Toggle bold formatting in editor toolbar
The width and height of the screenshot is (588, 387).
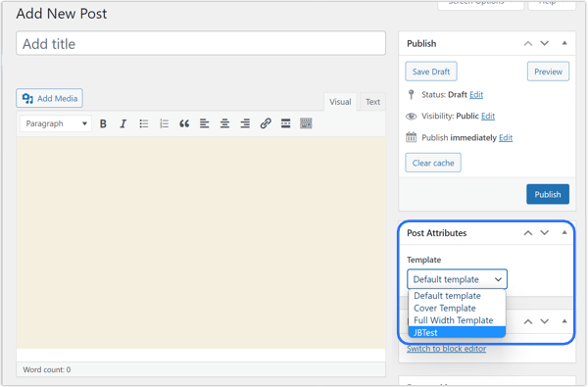[x=103, y=123]
